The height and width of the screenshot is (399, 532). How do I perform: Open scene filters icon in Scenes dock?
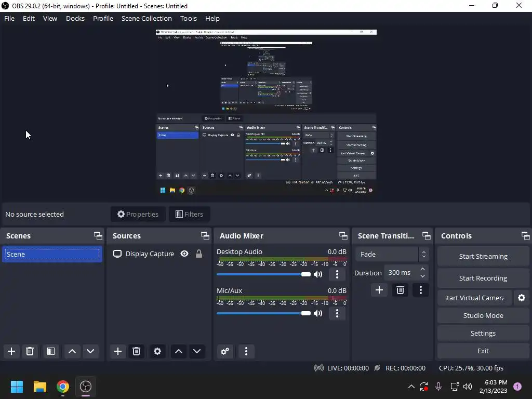pos(51,351)
